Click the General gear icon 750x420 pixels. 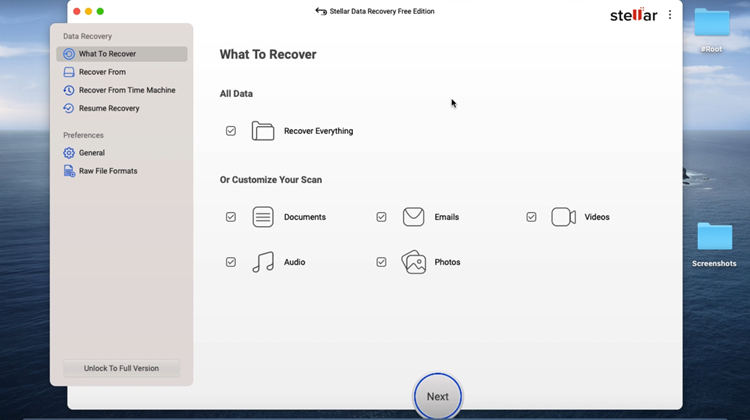click(69, 153)
